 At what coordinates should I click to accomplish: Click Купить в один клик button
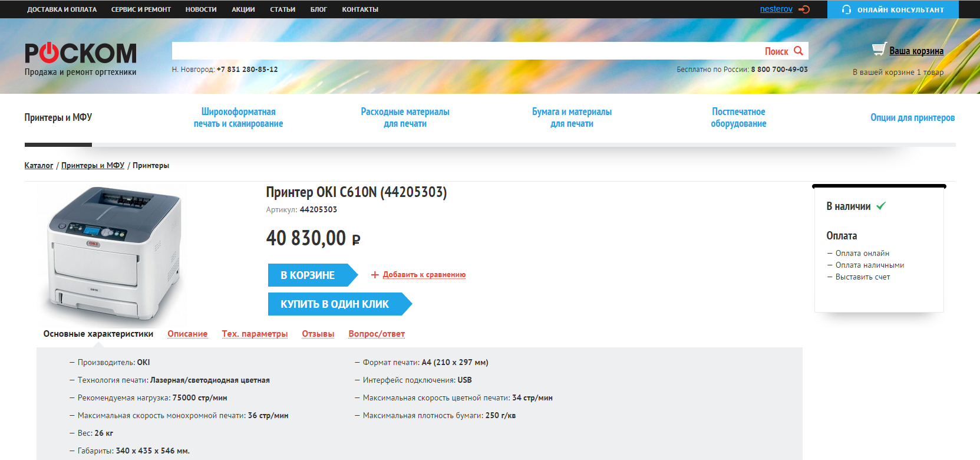(340, 304)
